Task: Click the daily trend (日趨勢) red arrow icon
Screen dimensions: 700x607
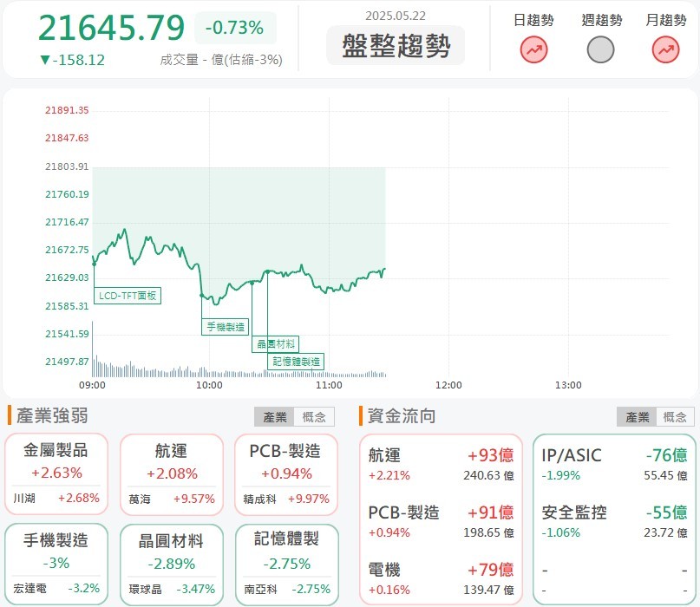Action: point(533,49)
